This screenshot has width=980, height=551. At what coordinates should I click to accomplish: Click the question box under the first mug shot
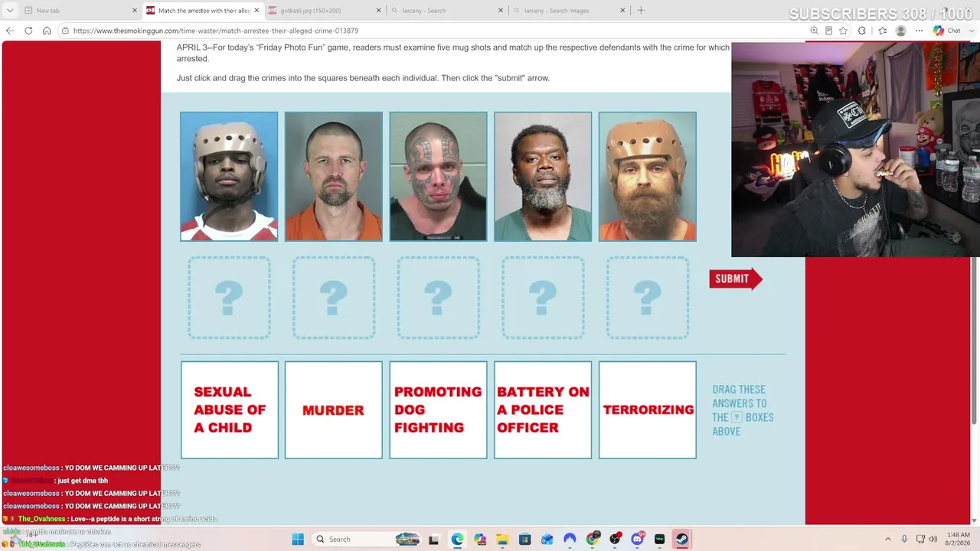click(229, 298)
